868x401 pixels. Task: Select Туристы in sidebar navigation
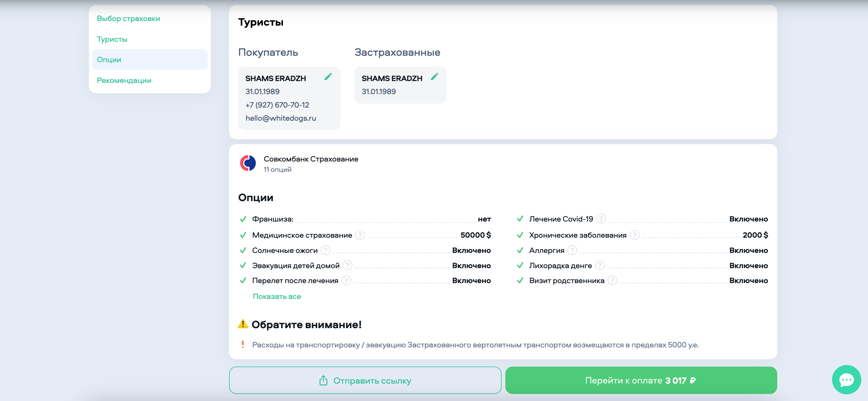coord(112,39)
